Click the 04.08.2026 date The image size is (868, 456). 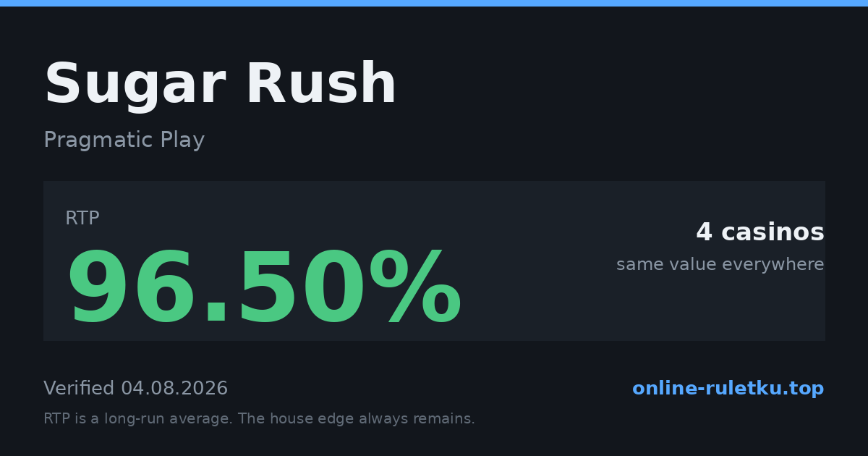click(x=174, y=389)
